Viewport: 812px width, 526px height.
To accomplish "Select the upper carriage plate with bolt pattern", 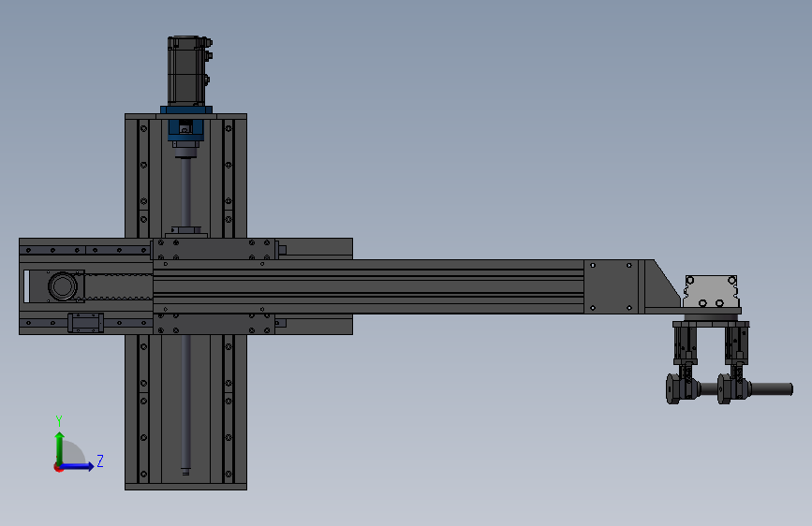I will [214, 249].
